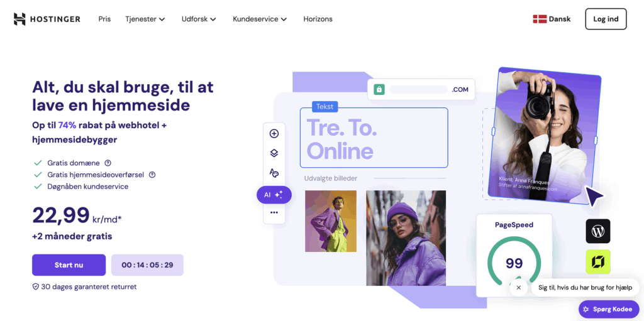Click help icon beside Gratis domæne
The image size is (644, 321).
click(x=108, y=163)
